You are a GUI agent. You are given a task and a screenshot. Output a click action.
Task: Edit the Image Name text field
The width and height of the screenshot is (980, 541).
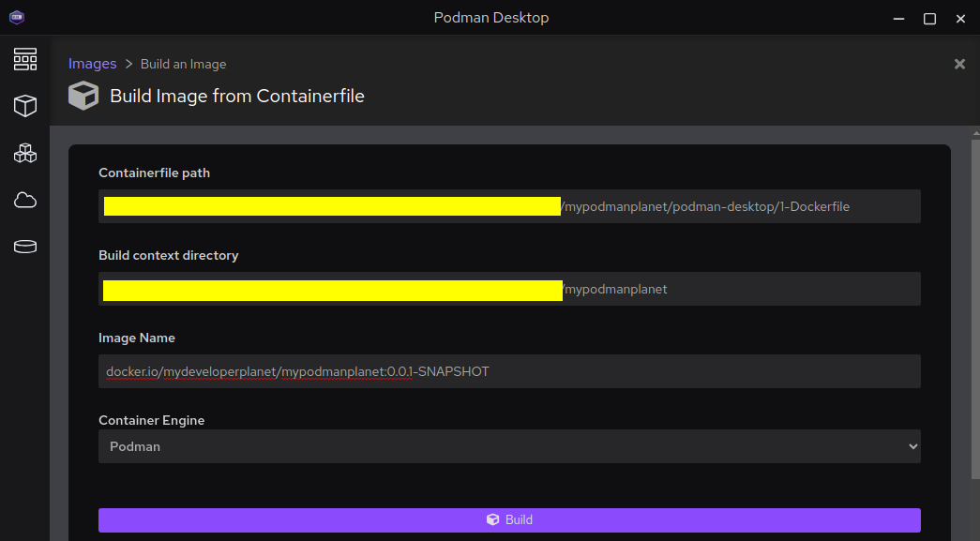click(509, 371)
